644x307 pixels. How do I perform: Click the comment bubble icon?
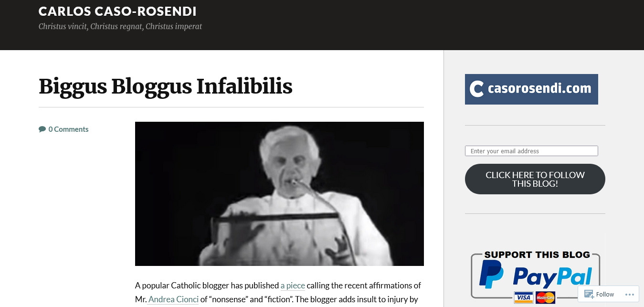42,129
